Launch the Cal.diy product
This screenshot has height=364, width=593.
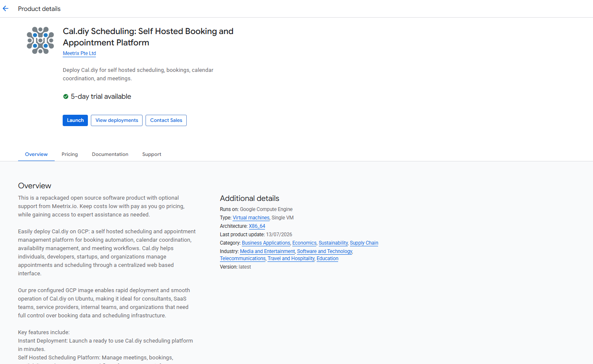click(x=75, y=120)
